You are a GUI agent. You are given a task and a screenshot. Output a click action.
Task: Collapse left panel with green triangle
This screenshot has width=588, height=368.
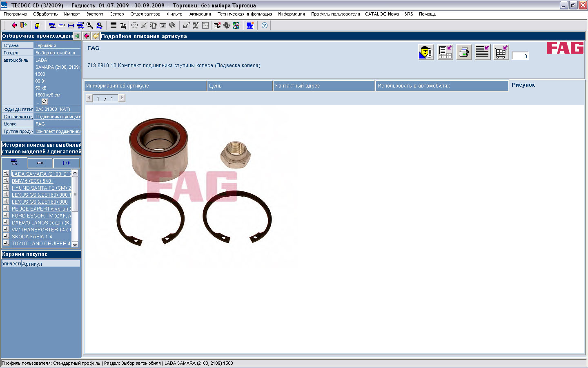[x=77, y=36]
